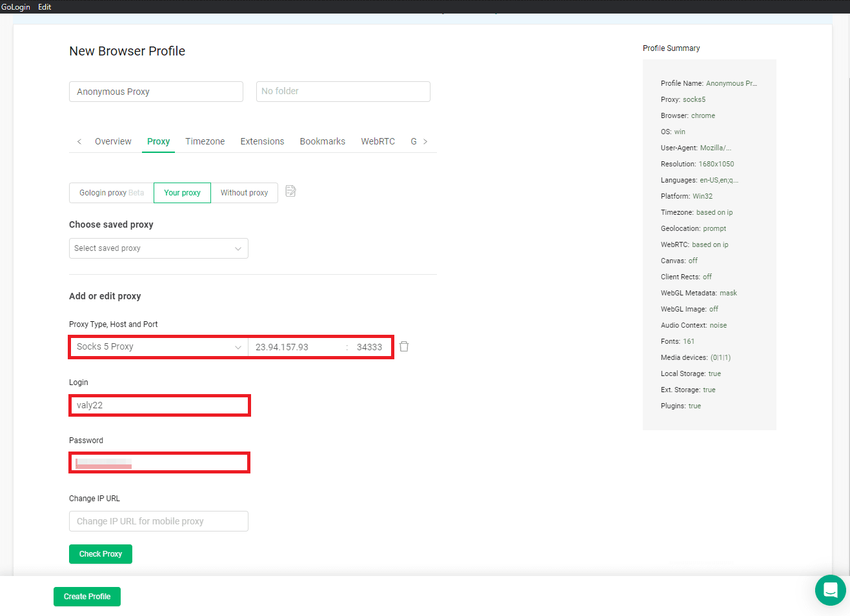Click the Create Profile button
This screenshot has width=850, height=616.
pos(86,596)
